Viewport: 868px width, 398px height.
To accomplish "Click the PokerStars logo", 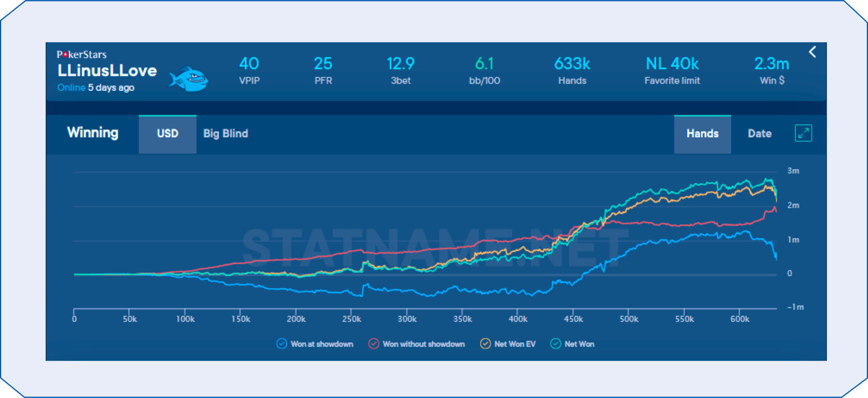I will 82,55.
